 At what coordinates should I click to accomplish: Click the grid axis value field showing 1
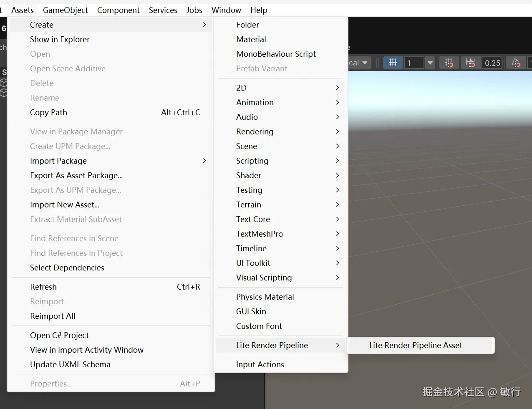click(414, 63)
